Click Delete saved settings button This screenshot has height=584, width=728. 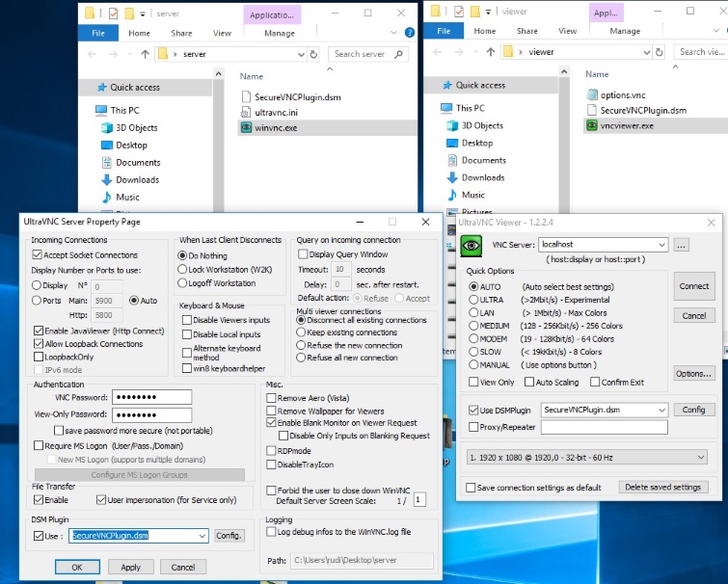662,487
